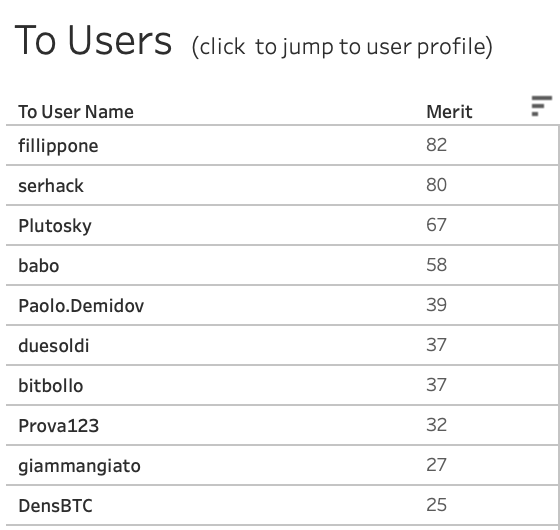Open fillippone user profile

pyautogui.click(x=58, y=146)
